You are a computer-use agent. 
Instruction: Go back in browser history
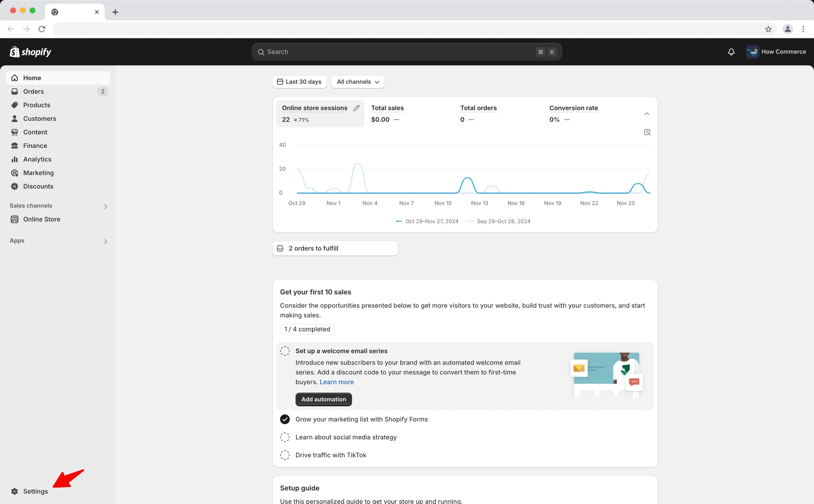(11, 29)
